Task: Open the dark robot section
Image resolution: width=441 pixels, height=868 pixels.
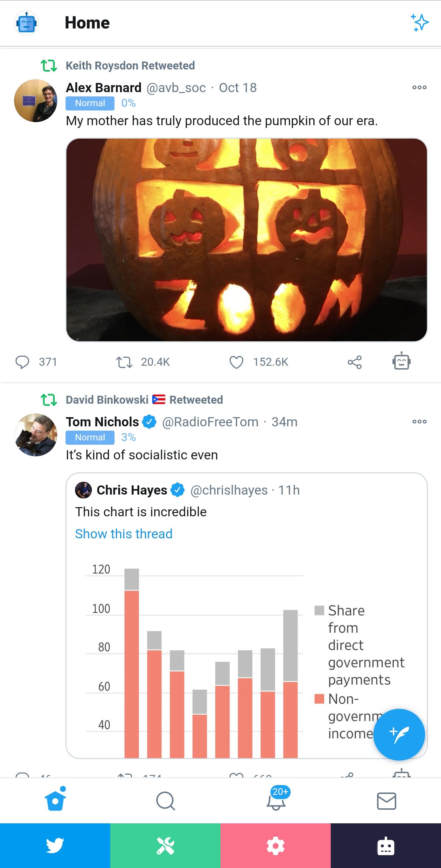Action: 386,846
